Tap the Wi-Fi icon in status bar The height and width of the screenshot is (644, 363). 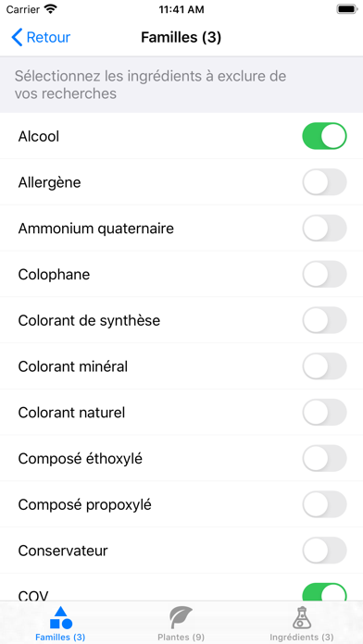51,9
